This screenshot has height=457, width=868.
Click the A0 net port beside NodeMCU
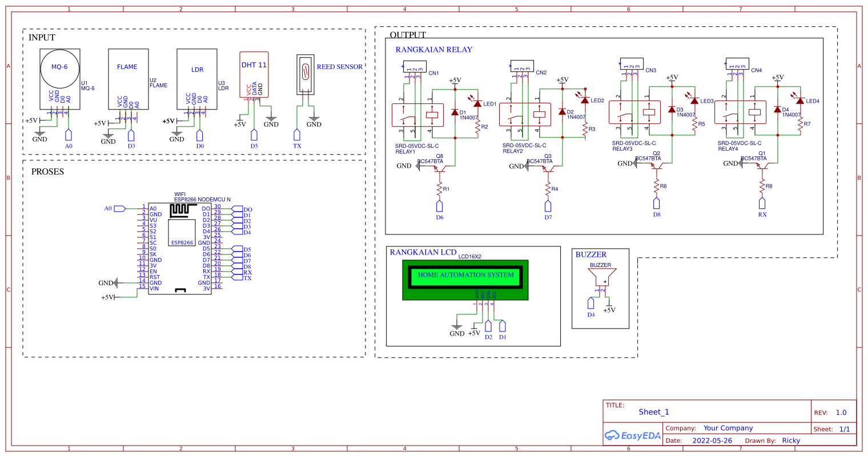pos(119,208)
